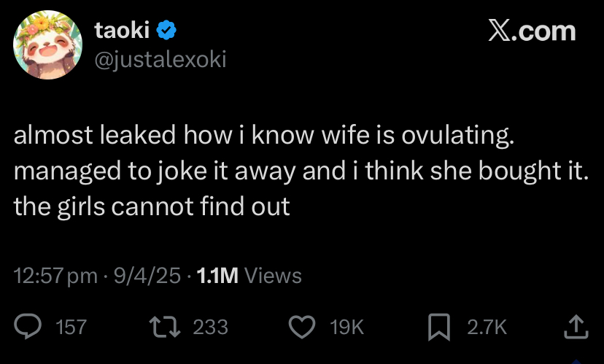Open the sloth profile avatar
604x364 pixels.
pyautogui.click(x=47, y=44)
